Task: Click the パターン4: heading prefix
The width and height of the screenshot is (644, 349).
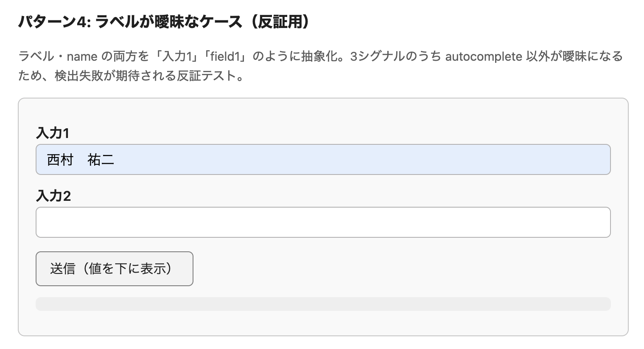Action: pos(55,22)
